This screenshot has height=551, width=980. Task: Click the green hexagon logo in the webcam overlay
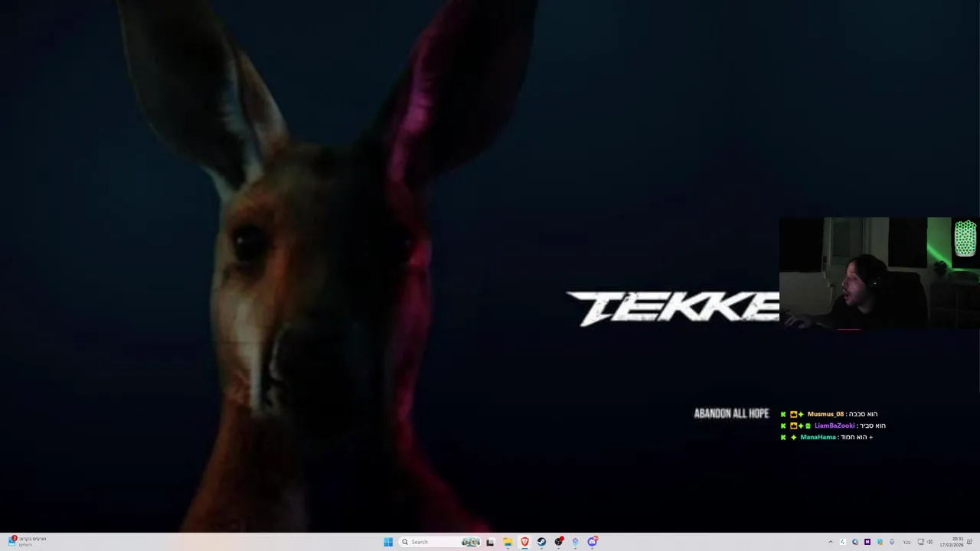tap(965, 238)
